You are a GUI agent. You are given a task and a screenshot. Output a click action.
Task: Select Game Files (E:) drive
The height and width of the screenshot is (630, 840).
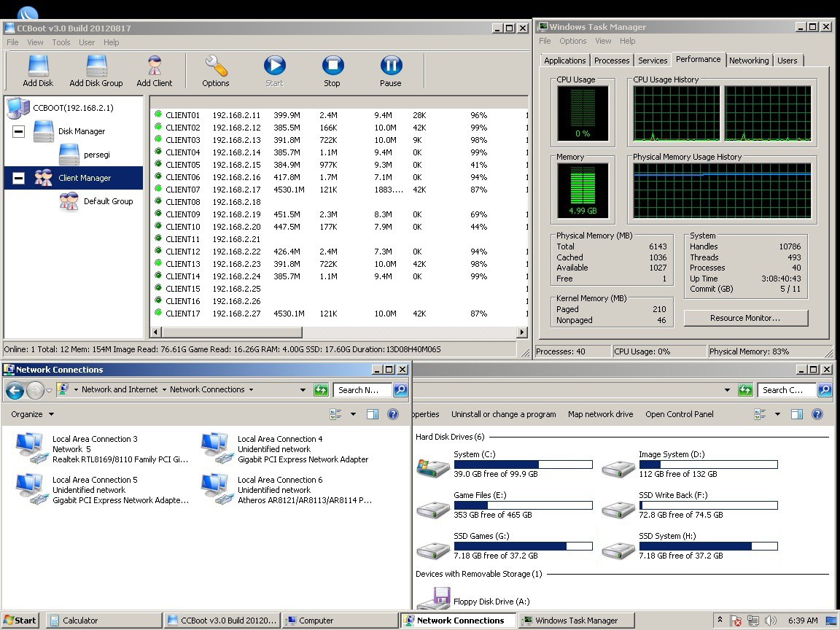[505, 505]
